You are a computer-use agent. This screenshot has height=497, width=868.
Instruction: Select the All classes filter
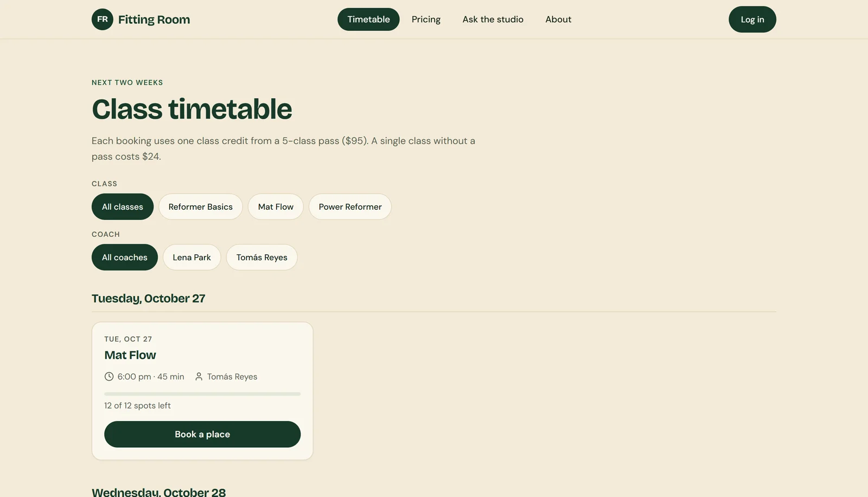coord(123,206)
